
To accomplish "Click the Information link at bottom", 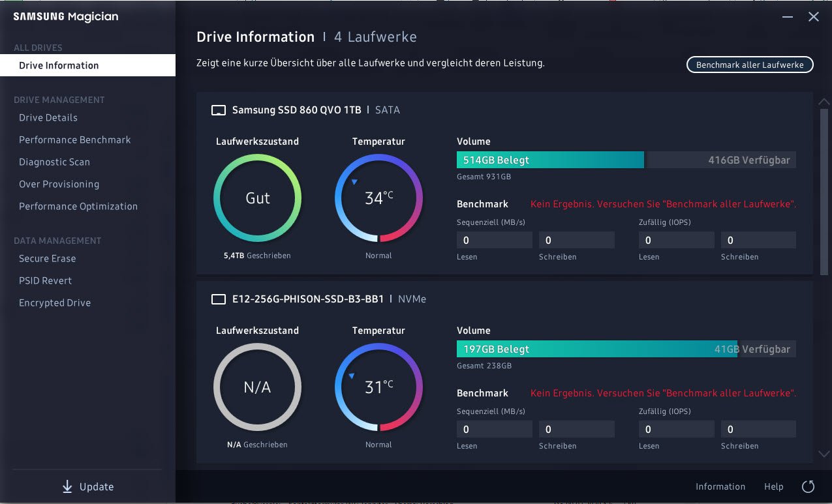I will (720, 486).
